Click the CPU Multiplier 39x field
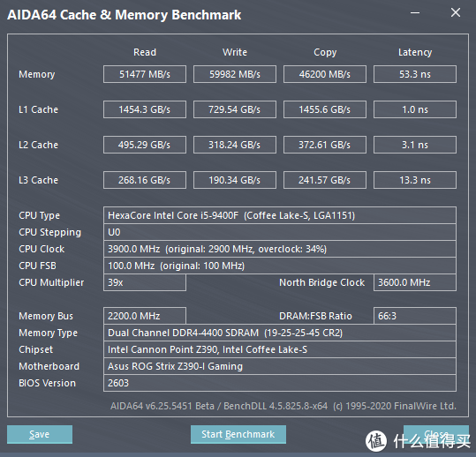This screenshot has width=476, height=457. [x=145, y=282]
